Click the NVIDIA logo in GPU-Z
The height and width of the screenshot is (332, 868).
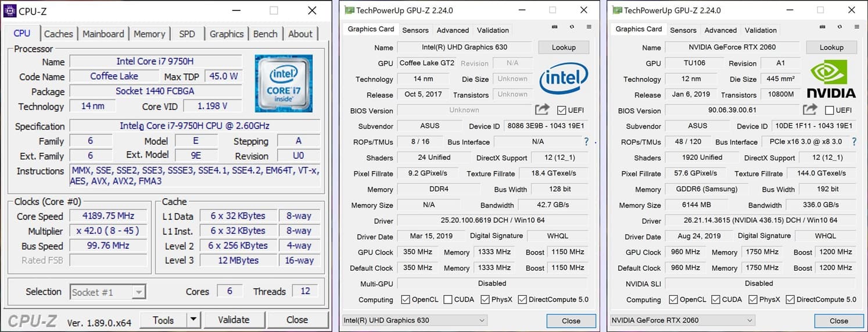(x=831, y=78)
